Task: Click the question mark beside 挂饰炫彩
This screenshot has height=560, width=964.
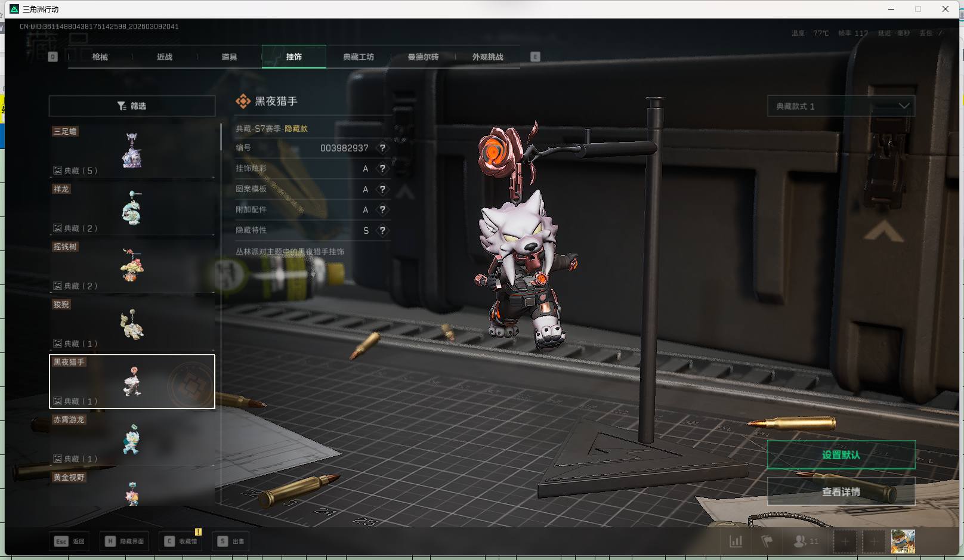Action: 382,169
